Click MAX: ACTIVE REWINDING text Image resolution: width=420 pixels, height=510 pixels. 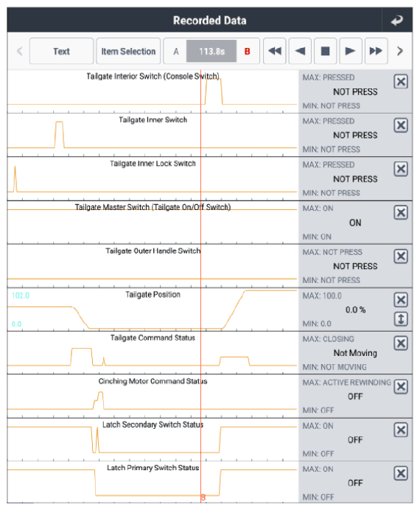pos(347,382)
